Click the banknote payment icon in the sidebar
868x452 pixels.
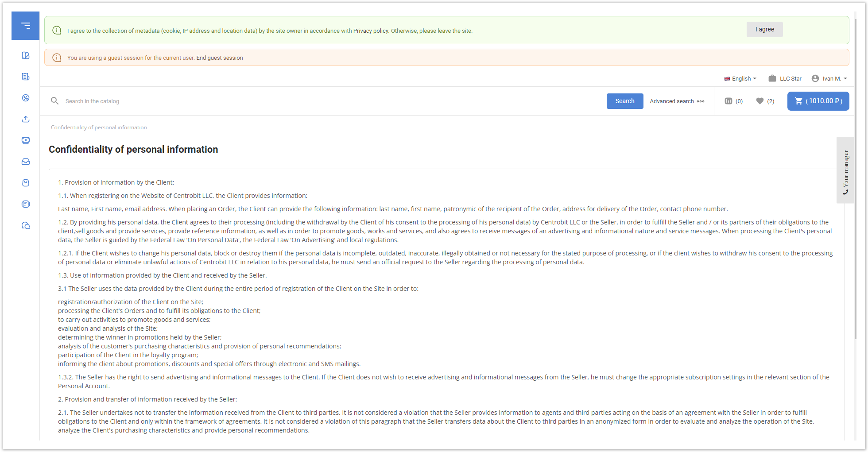click(x=26, y=140)
